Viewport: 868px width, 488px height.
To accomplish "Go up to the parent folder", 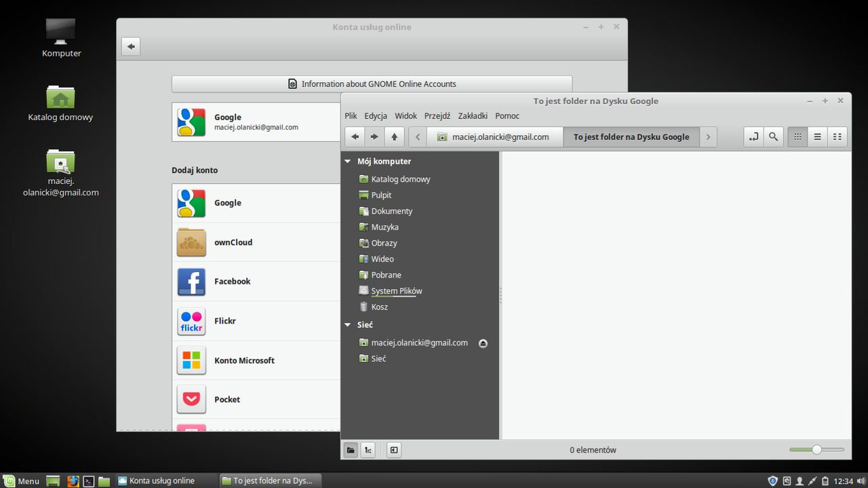I will click(x=395, y=136).
